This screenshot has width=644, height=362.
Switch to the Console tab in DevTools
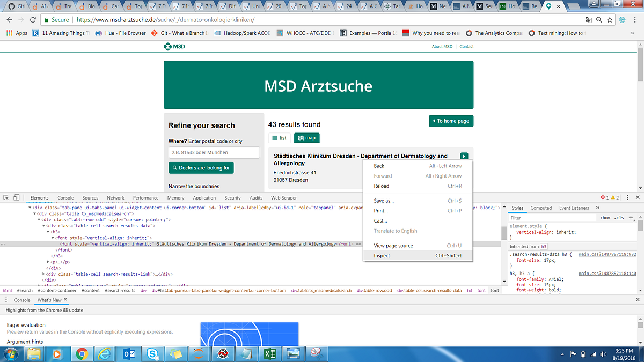65,197
